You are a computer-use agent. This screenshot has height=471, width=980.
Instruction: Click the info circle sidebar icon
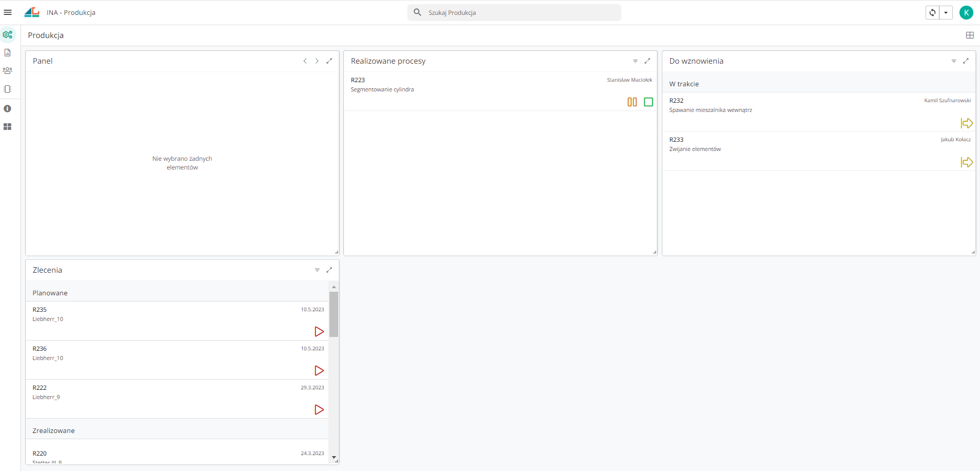[8, 108]
